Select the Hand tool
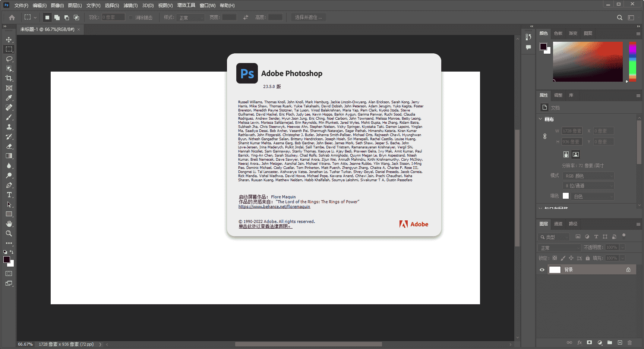644x349 pixels. point(9,224)
